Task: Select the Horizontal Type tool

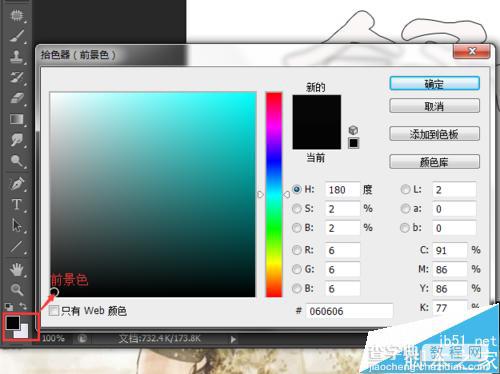Action: click(x=17, y=204)
